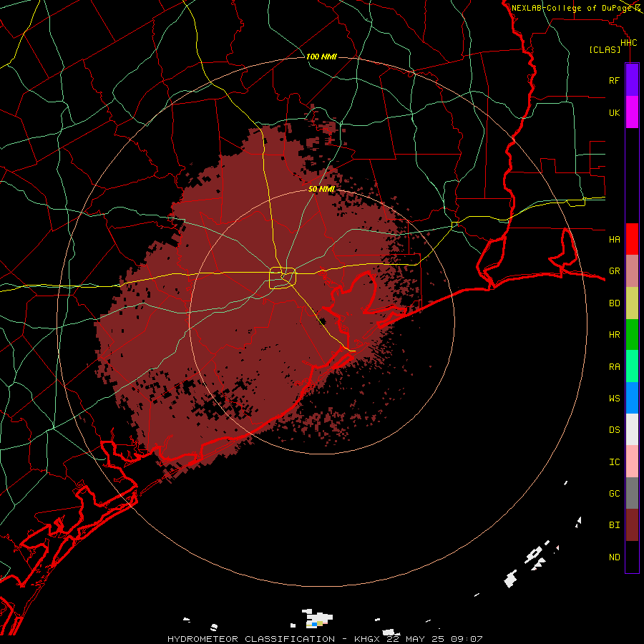Click the UK legend label
The width and height of the screenshot is (644, 644).
pos(614,112)
